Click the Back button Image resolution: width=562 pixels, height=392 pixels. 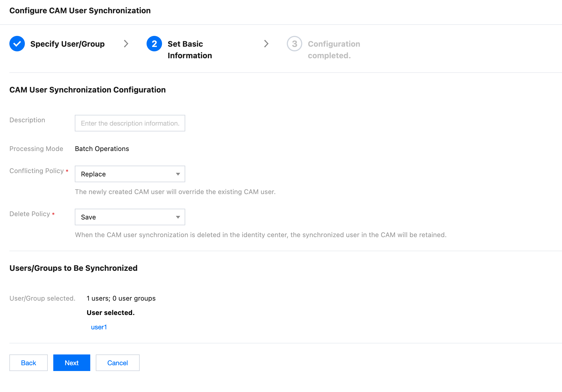[28, 363]
